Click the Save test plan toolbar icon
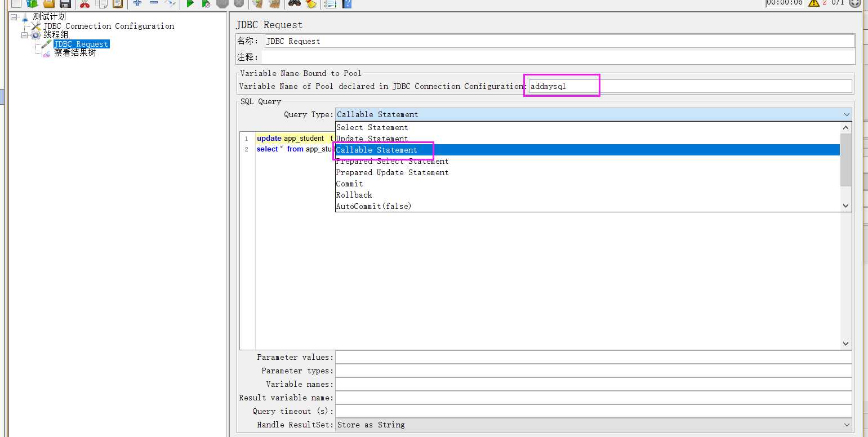 click(x=65, y=3)
